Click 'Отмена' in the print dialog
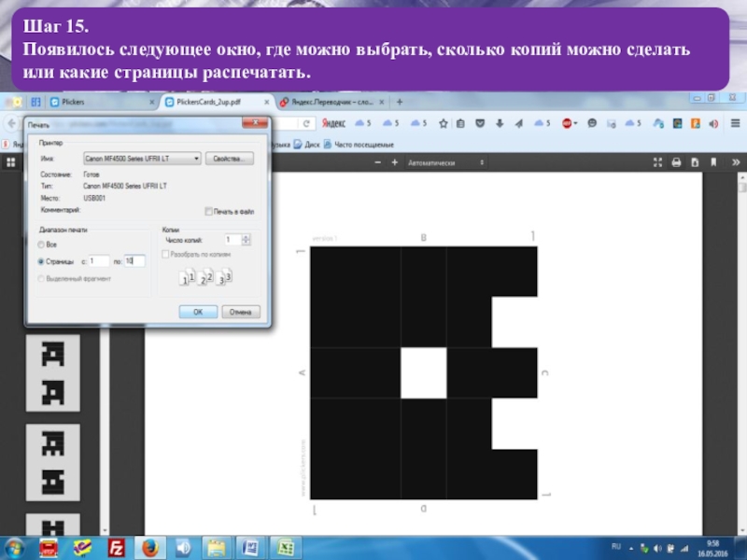 (241, 312)
